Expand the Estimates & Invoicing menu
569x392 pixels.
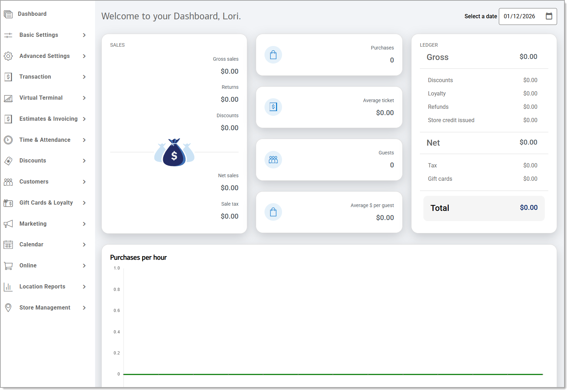coord(48,119)
